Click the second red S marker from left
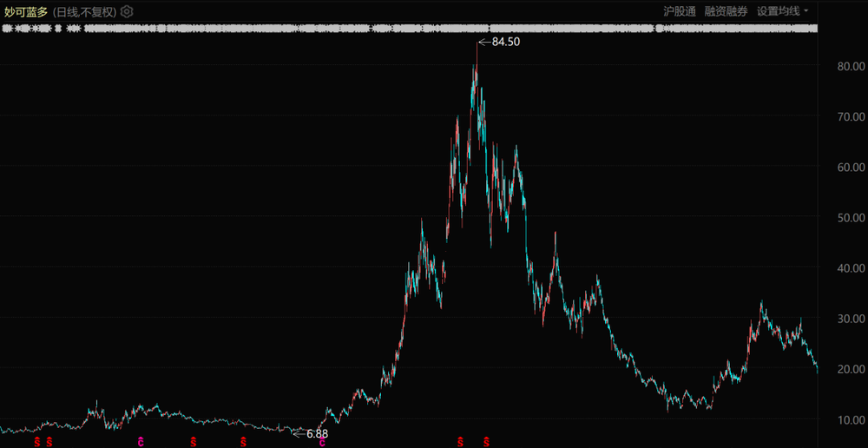This screenshot has width=868, height=448. pyautogui.click(x=49, y=442)
